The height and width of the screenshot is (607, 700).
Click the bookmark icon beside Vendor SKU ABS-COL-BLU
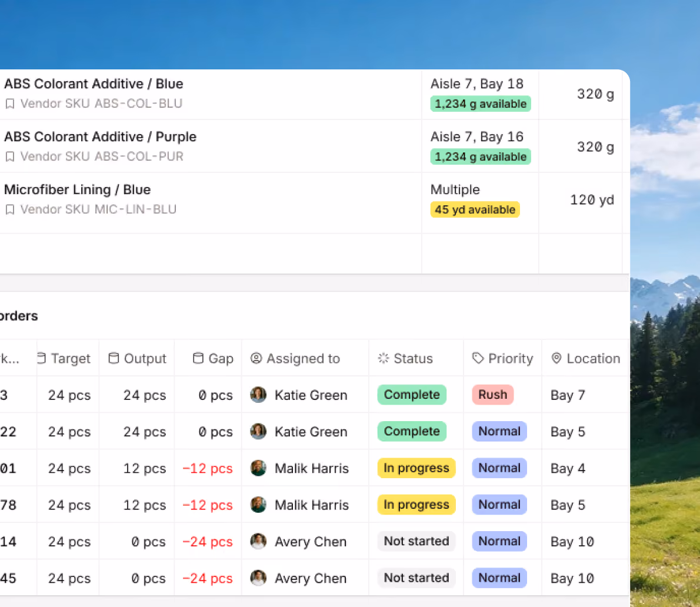[10, 104]
